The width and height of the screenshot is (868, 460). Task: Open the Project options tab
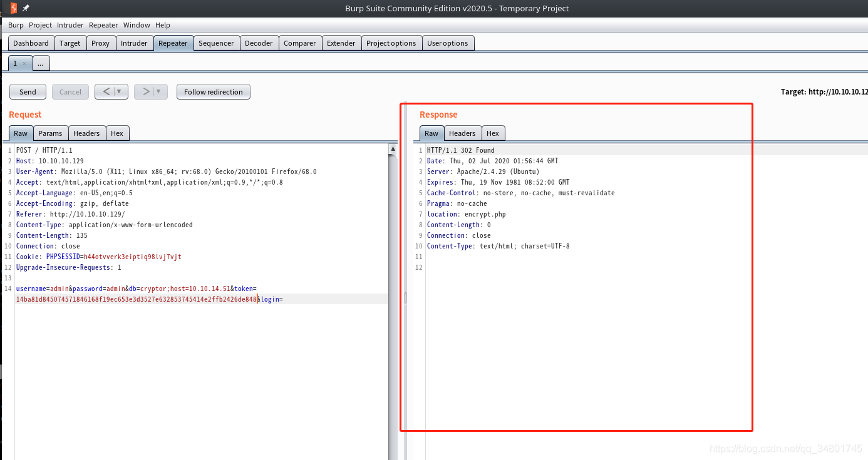point(391,43)
